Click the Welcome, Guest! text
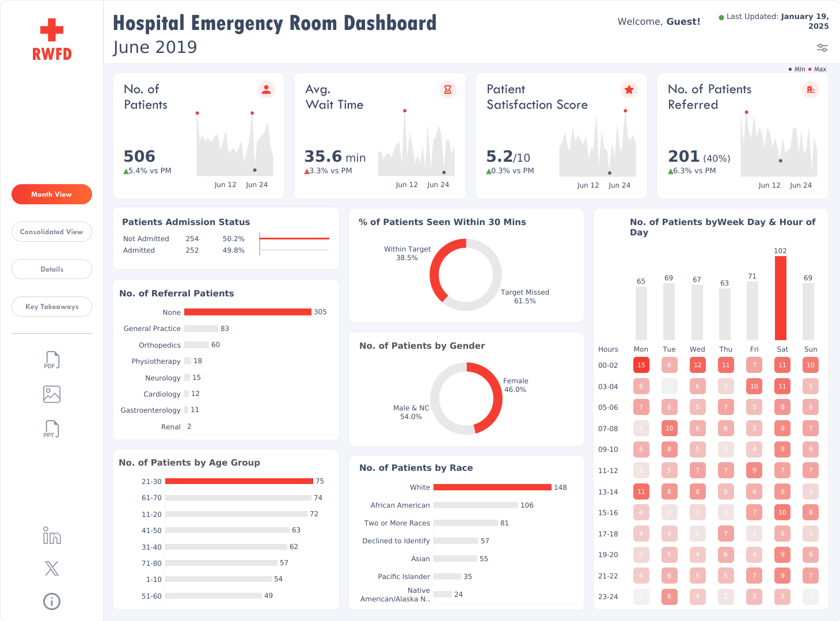840x621 pixels. tap(659, 21)
